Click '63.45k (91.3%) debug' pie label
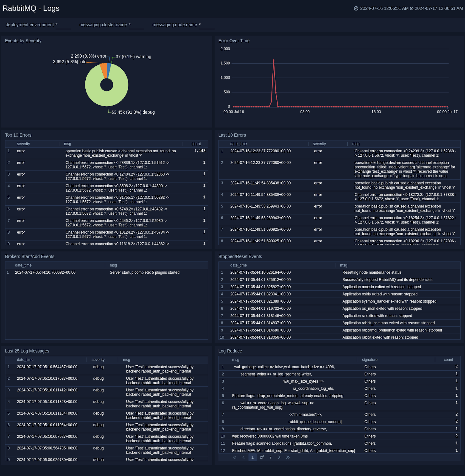This screenshot has height=476, width=465. point(133,112)
